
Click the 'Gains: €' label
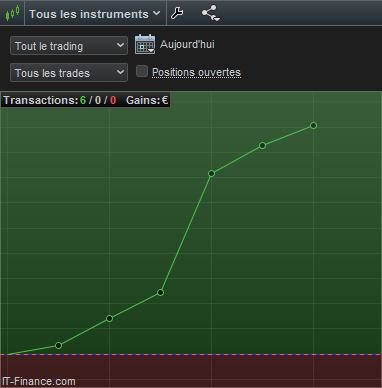pyautogui.click(x=147, y=100)
